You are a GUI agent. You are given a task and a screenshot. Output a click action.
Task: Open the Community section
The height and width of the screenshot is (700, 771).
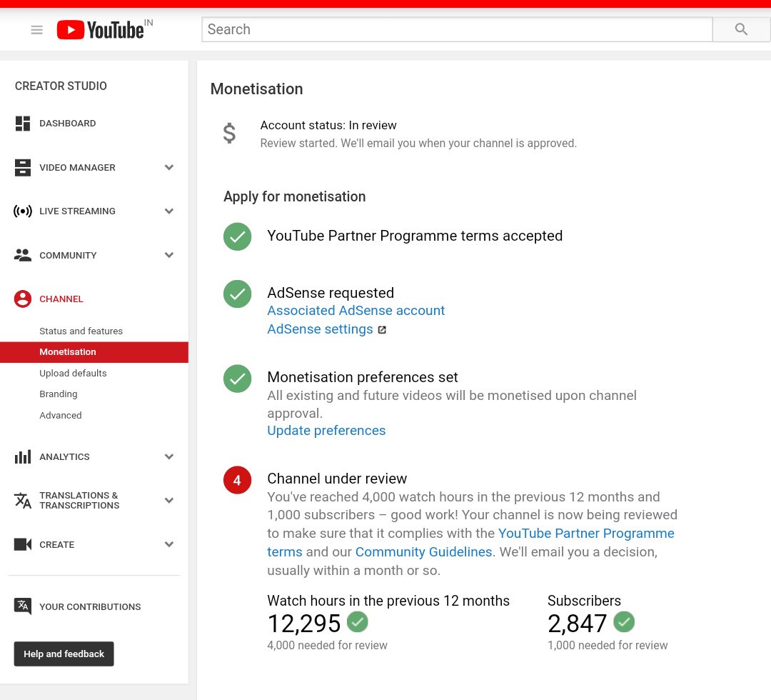tap(68, 255)
